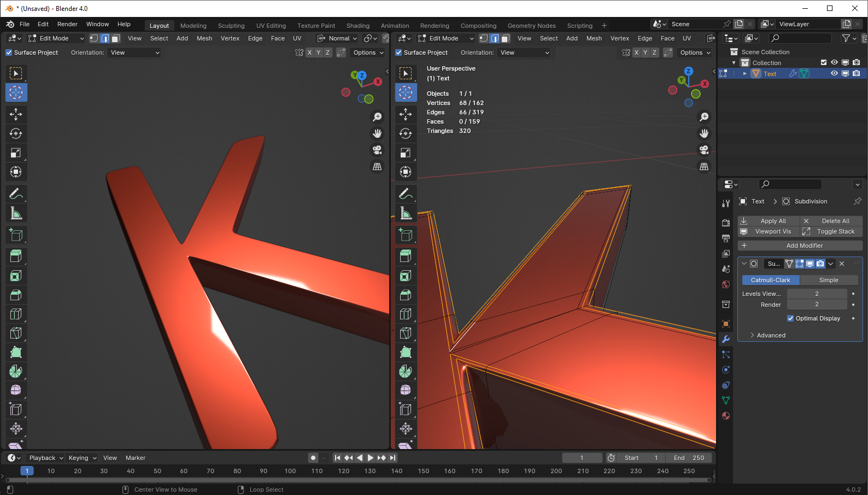Toggle modifier render visibility camera icon
The image size is (868, 495).
point(820,264)
